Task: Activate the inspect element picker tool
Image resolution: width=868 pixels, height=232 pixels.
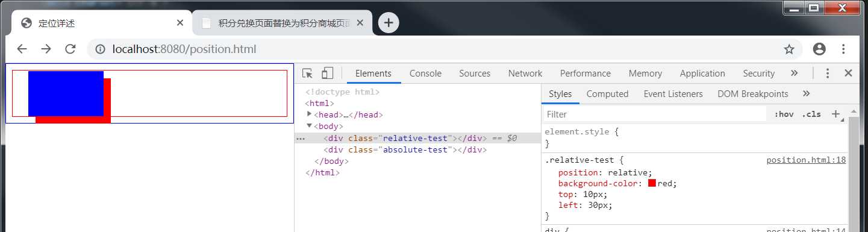Action: pos(307,74)
